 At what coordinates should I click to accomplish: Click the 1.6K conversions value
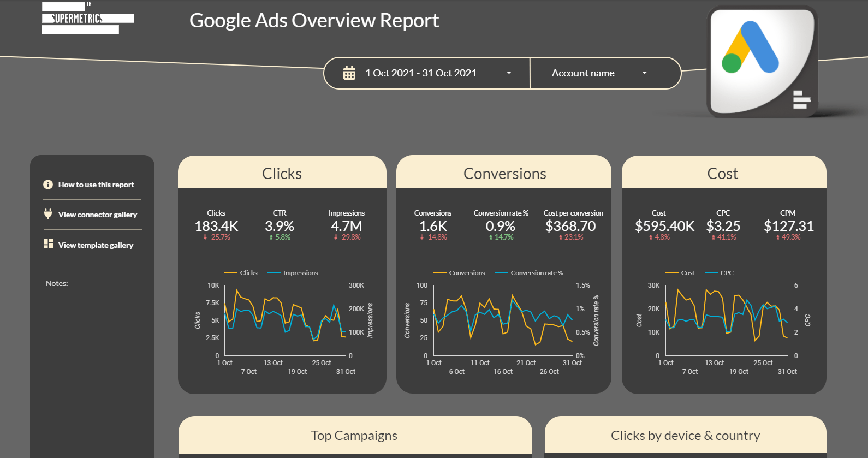tap(433, 226)
